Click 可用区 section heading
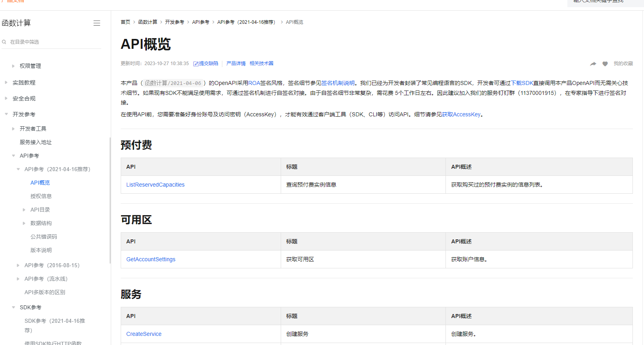 [x=136, y=220]
